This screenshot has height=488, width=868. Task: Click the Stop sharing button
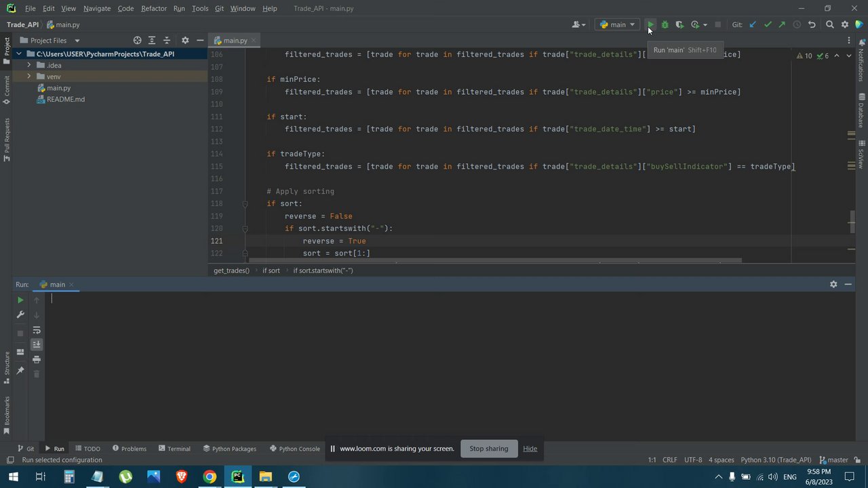[488, 449]
